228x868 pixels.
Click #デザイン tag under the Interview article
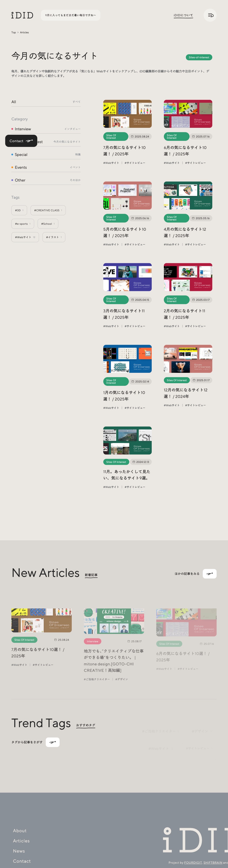pyautogui.click(x=122, y=679)
